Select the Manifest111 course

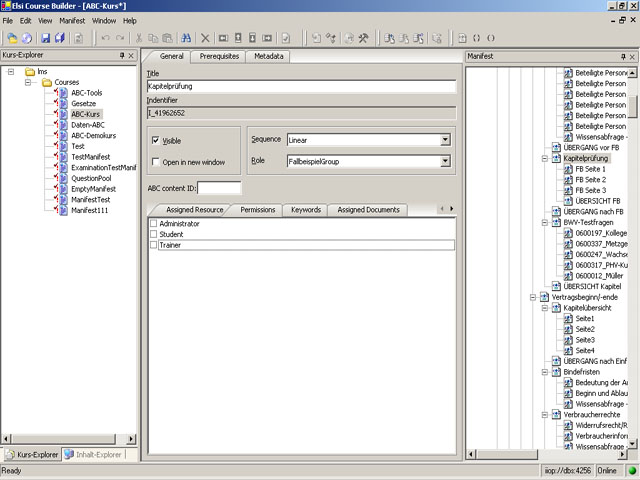[89, 210]
